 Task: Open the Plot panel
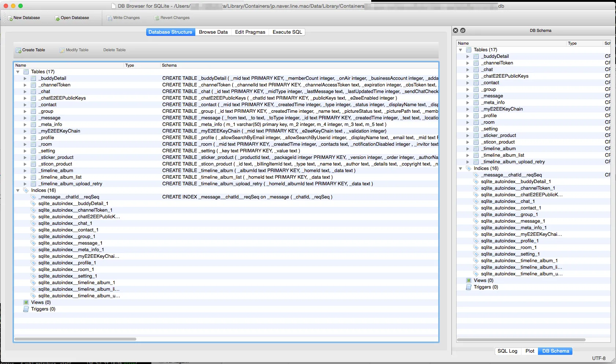click(x=529, y=351)
